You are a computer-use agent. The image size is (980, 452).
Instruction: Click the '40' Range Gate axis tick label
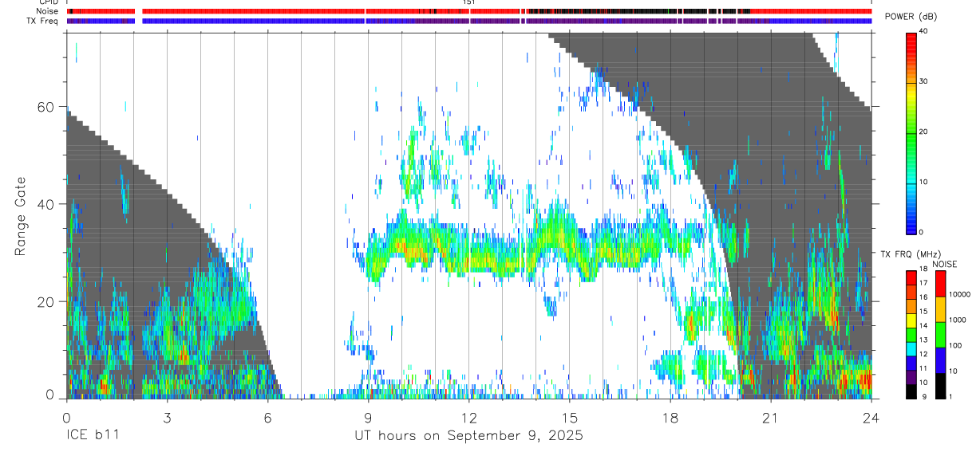point(45,204)
